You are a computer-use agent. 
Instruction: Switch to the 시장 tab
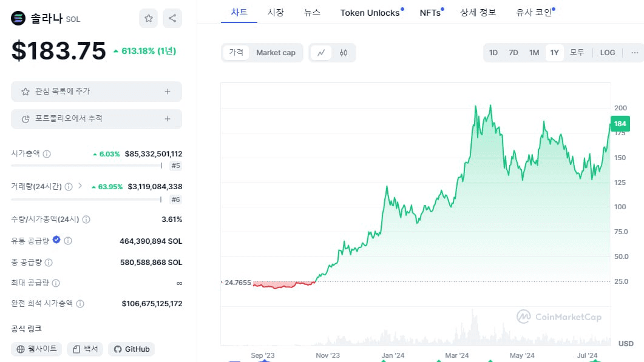(276, 13)
